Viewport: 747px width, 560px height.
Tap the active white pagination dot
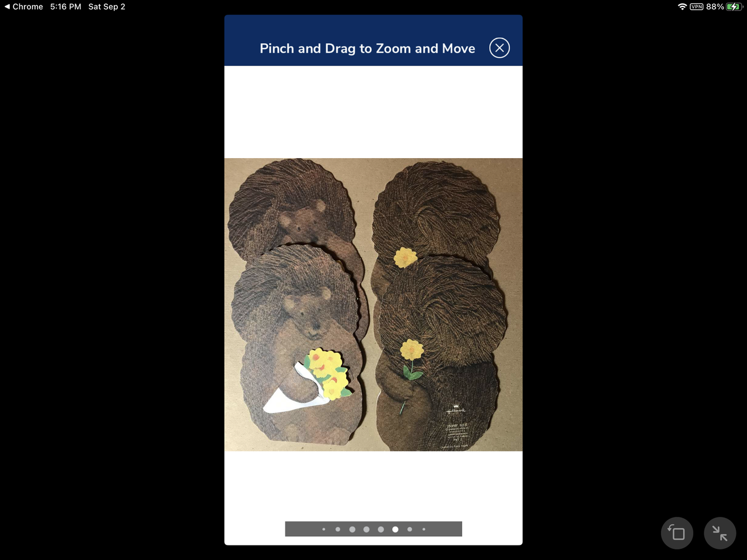[x=395, y=529]
